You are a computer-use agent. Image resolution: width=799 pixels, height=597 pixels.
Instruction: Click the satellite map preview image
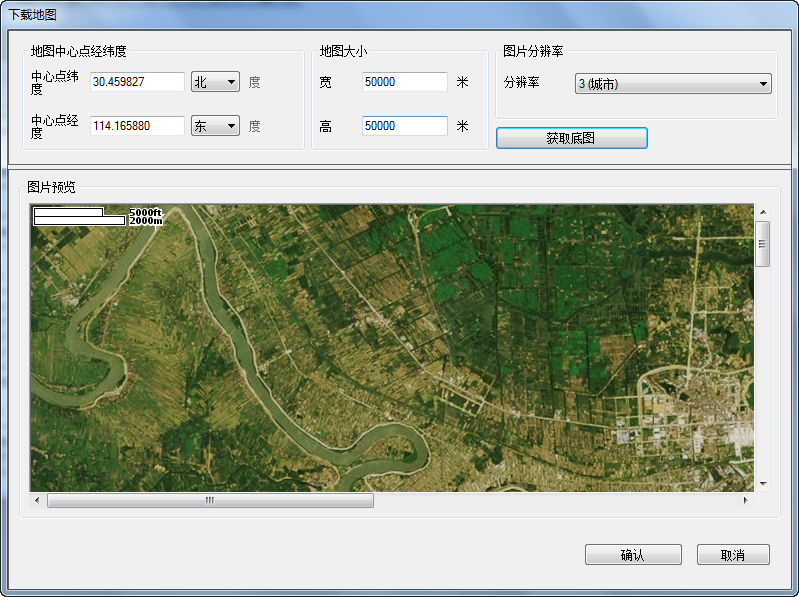391,348
